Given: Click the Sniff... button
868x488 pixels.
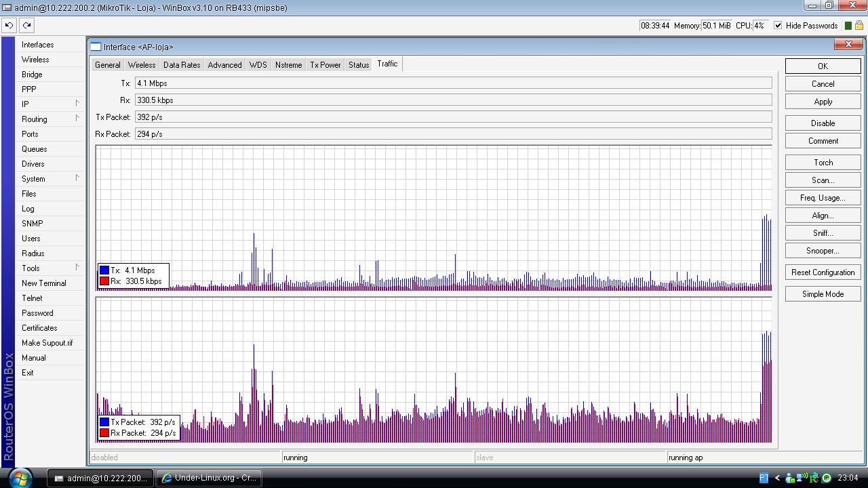Looking at the screenshot, I should coord(823,233).
